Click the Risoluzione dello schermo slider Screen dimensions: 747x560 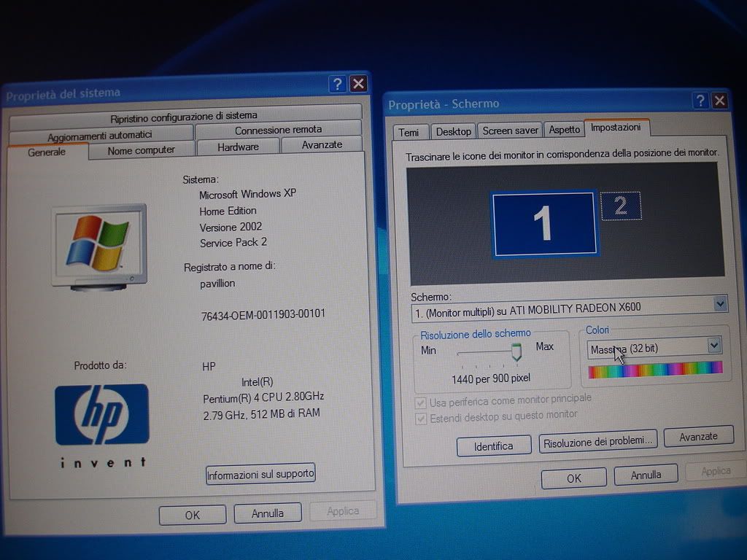coord(516,354)
